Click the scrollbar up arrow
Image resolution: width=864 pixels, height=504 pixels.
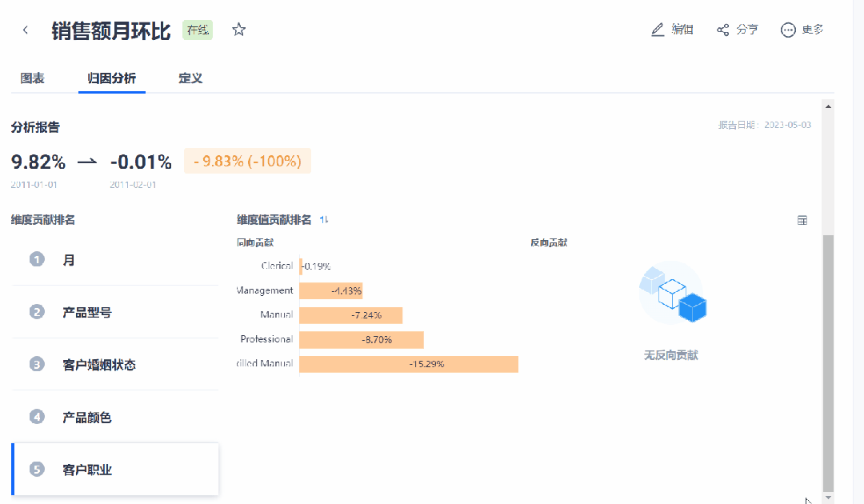(x=828, y=106)
